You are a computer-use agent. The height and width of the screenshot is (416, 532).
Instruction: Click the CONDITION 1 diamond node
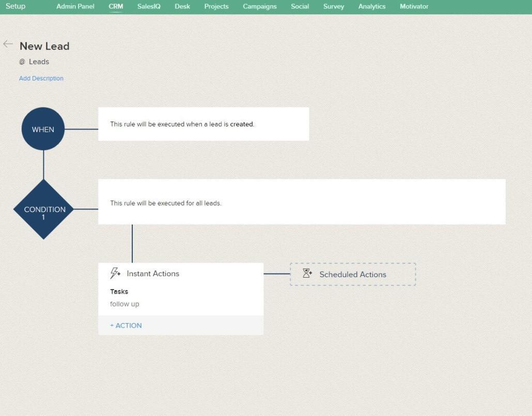coord(43,209)
